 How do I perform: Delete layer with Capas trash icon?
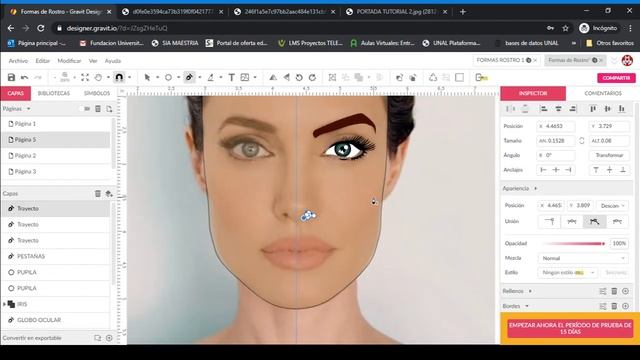click(98, 193)
